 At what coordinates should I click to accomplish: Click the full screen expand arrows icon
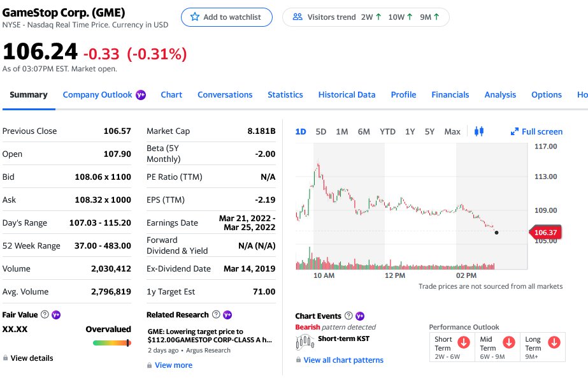click(x=514, y=132)
